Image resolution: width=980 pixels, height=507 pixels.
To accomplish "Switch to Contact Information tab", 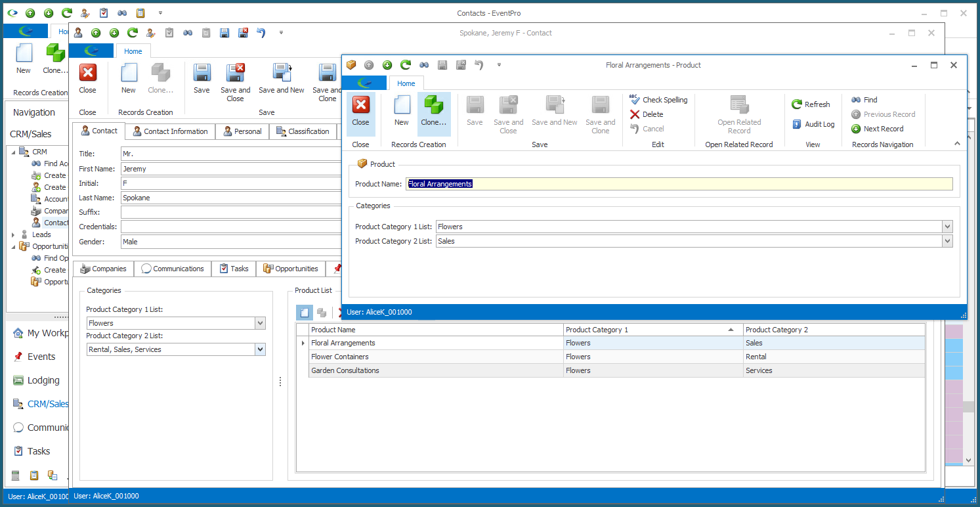I will click(170, 131).
